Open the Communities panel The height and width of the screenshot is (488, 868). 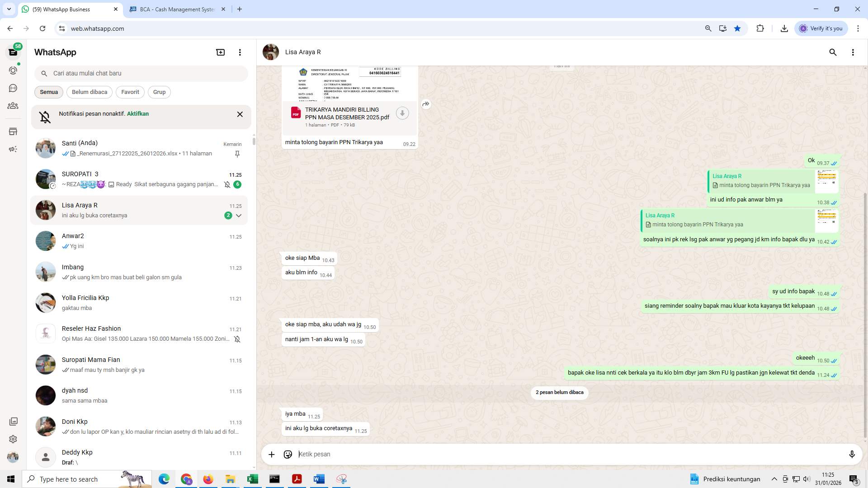point(13,106)
